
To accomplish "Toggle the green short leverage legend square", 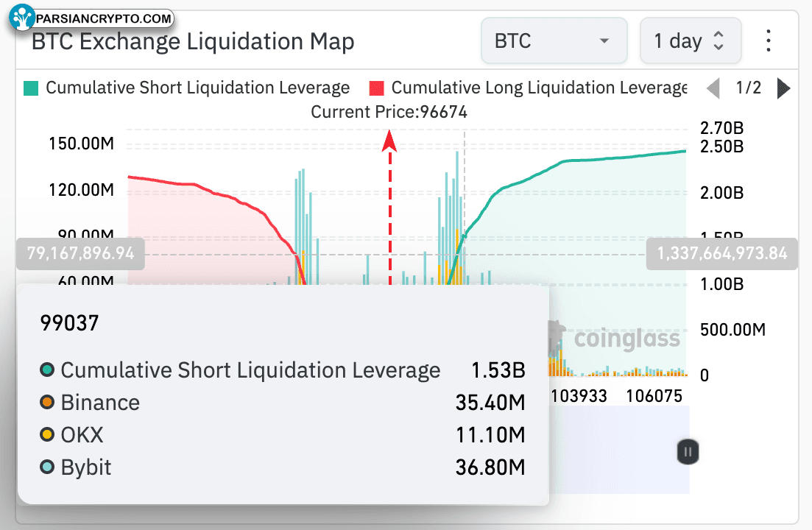I will 31,88.
